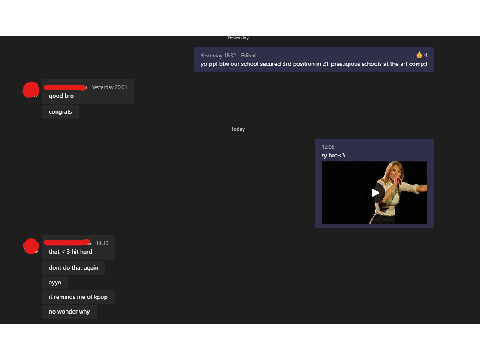Select the 'ayyo' message bubble
The height and width of the screenshot is (360, 480).
point(55,283)
